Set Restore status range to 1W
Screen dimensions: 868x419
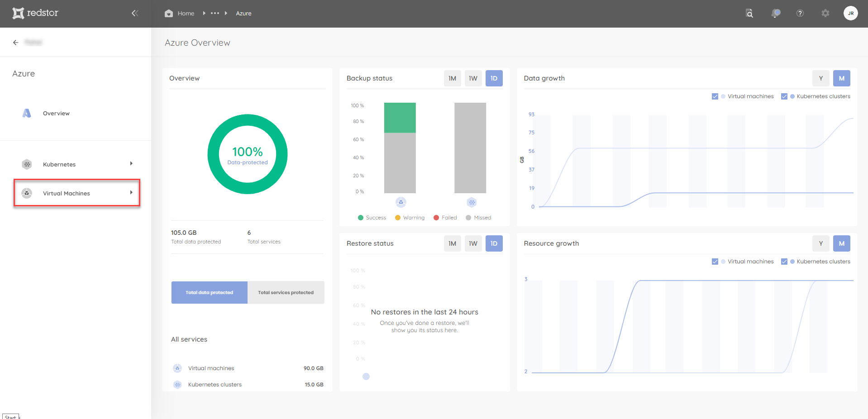click(473, 243)
